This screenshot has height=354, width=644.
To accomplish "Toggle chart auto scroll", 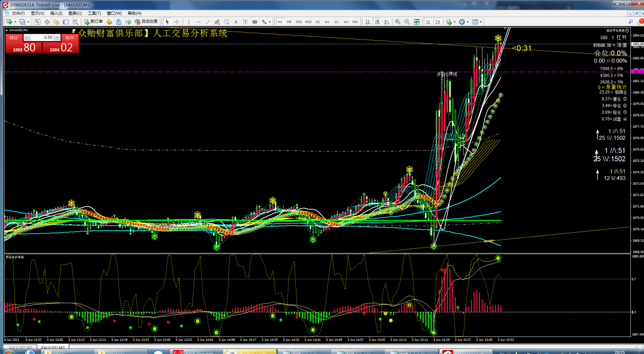I will tap(429, 22).
